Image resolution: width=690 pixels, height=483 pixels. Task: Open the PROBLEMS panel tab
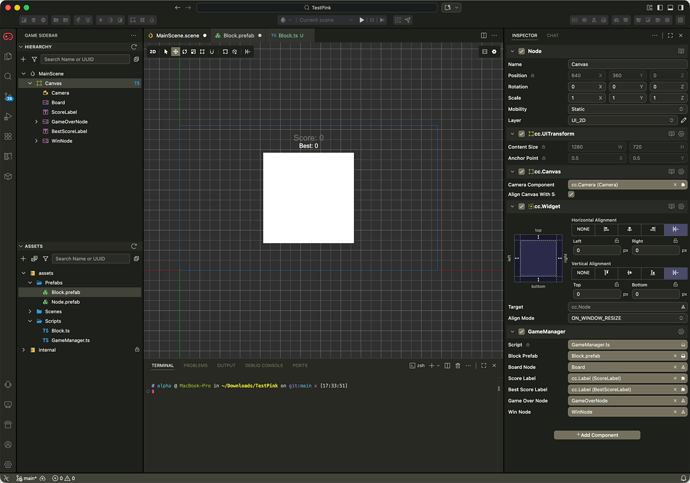[x=195, y=366]
